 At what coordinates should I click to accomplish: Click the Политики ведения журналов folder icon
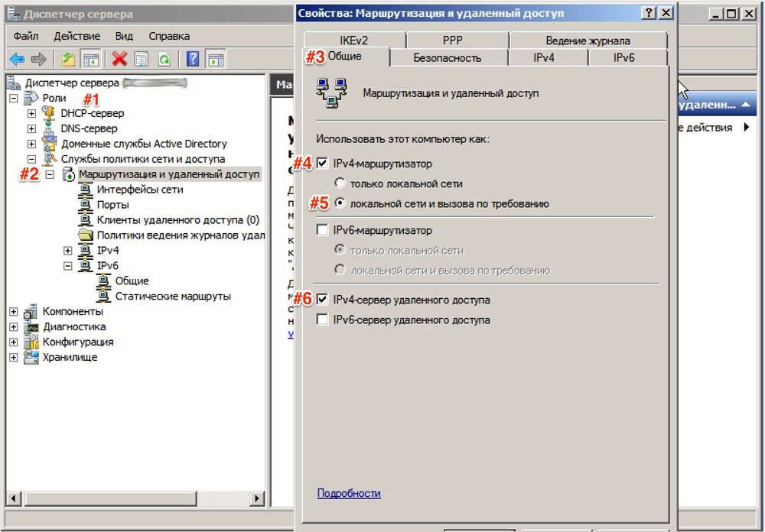pyautogui.click(x=86, y=235)
